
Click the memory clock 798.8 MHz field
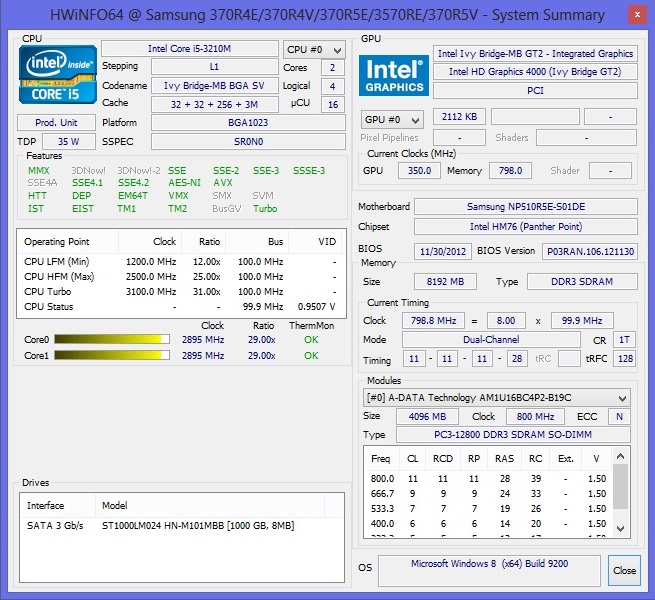pos(433,320)
